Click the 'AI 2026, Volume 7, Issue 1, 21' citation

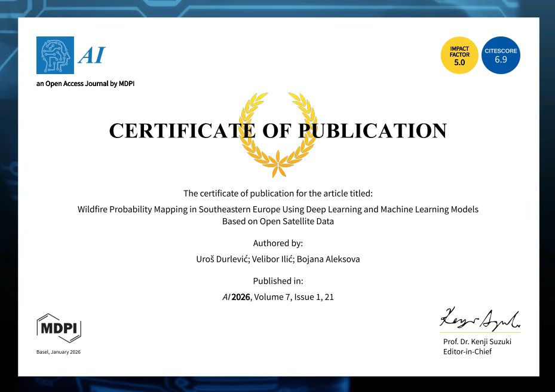[x=278, y=296]
